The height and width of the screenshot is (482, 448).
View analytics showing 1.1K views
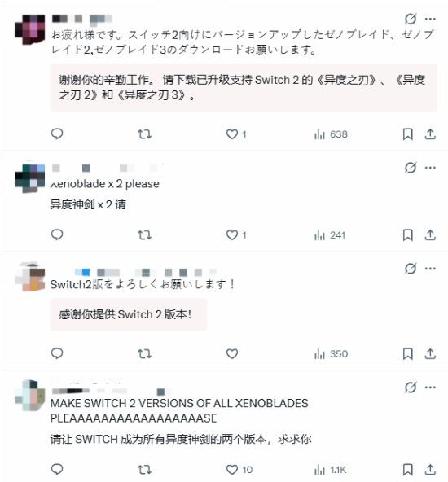(330, 470)
